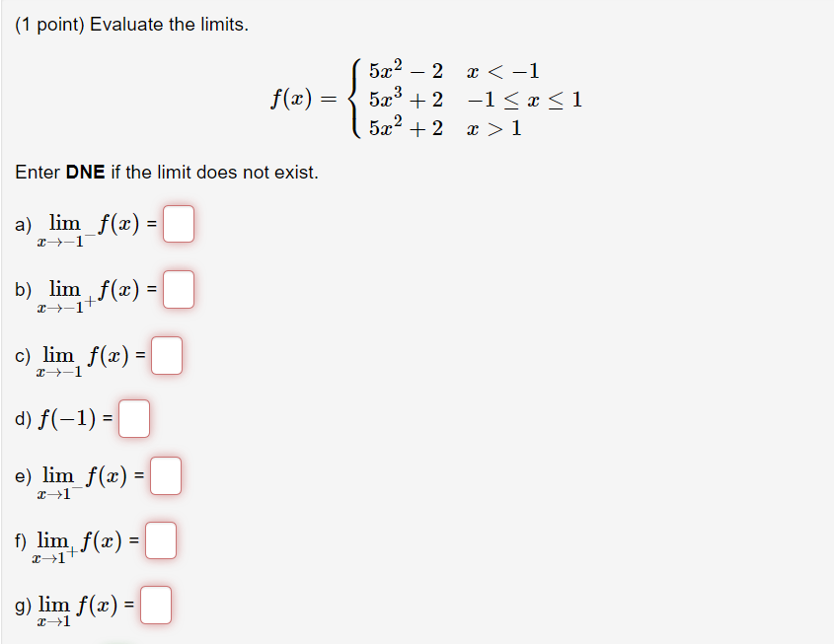The width and height of the screenshot is (834, 644).
Task: Click the answer box for part b
Action: point(178,289)
